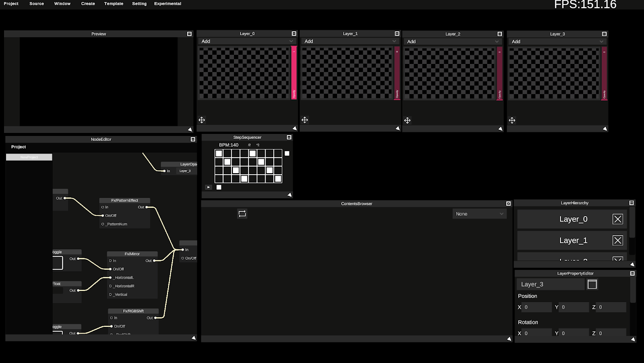Click the loop icon in ContentsBrowser
644x363 pixels.
click(x=242, y=213)
